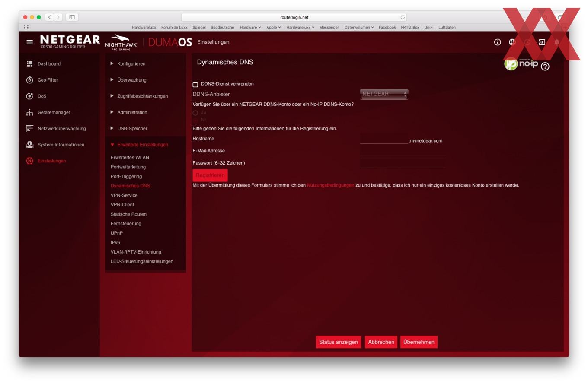Click the red Einstellungen sidebar icon
Image resolution: width=588 pixels, height=384 pixels.
click(x=29, y=161)
